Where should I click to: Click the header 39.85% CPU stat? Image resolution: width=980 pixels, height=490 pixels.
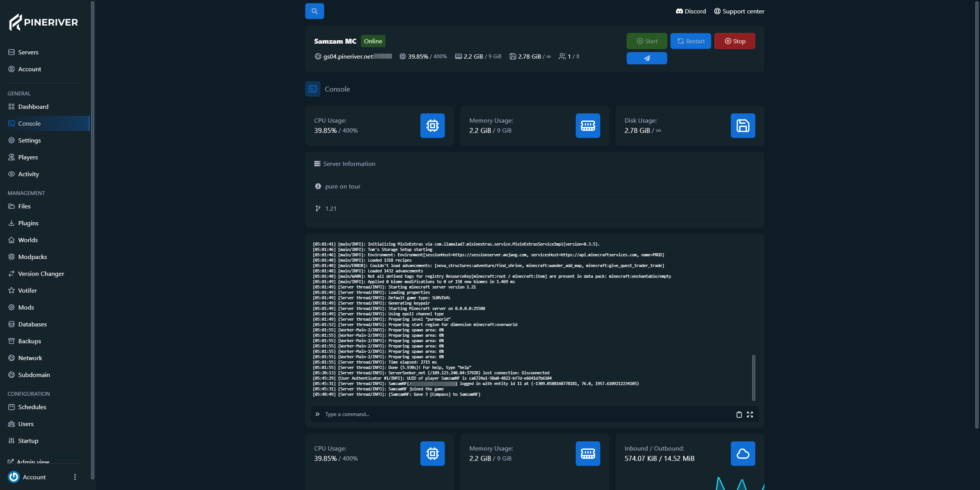(x=423, y=56)
